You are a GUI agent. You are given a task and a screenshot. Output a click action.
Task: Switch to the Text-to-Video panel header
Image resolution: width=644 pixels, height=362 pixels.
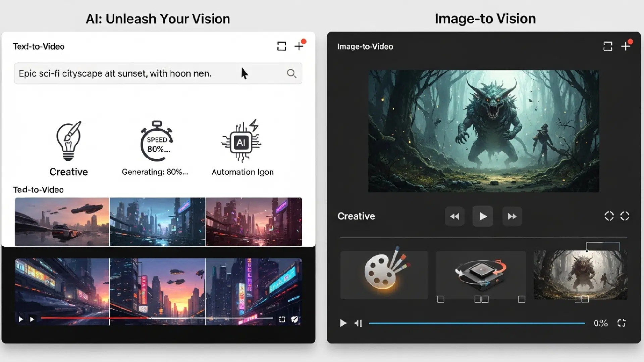tap(38, 46)
